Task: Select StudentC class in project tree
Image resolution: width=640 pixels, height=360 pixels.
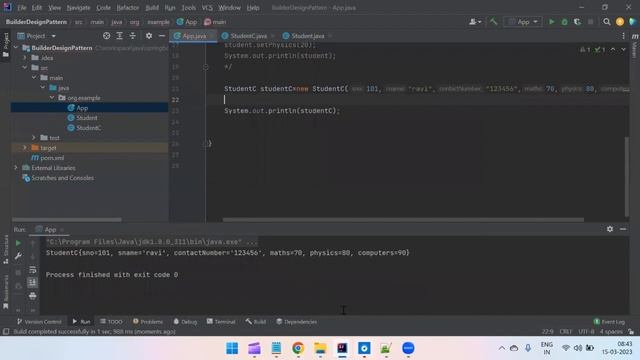Action: pyautogui.click(x=88, y=128)
